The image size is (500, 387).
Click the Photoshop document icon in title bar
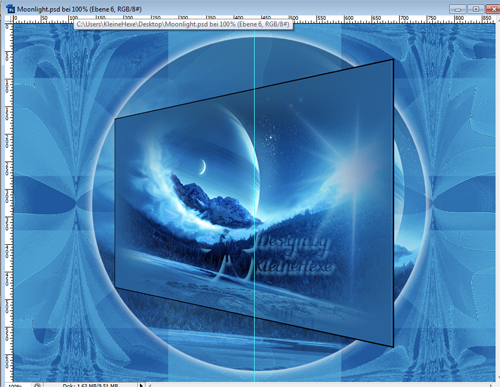pyautogui.click(x=11, y=9)
